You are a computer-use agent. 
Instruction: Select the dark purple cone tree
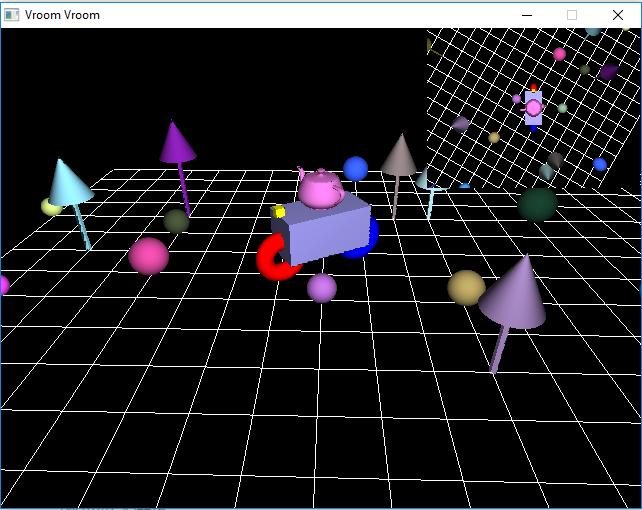pos(177,144)
